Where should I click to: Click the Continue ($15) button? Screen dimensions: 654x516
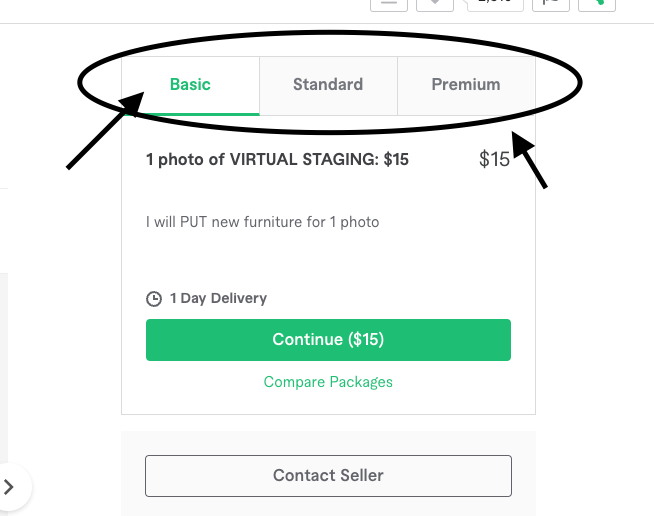328,340
